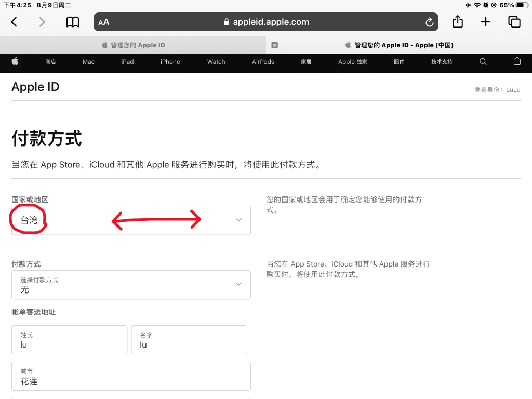Viewport: 532px width, 399px height.
Task: Open the search icon in Apple navbar
Action: click(483, 62)
